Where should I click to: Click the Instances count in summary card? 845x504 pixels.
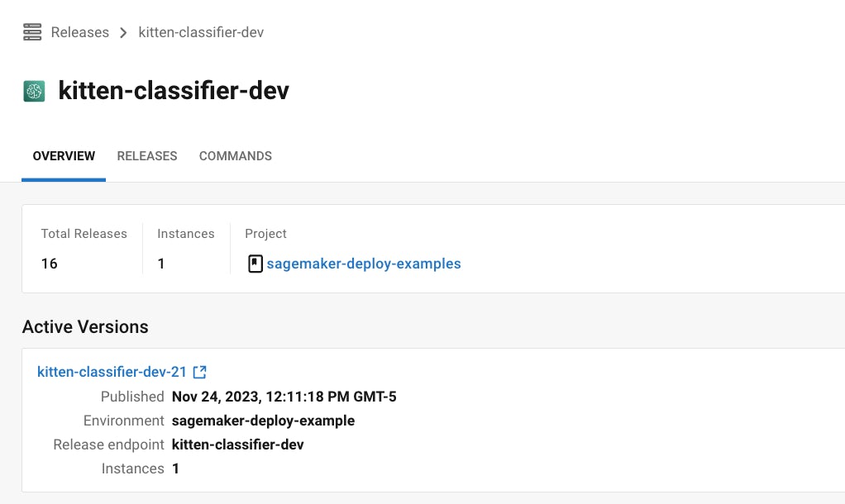tap(161, 264)
